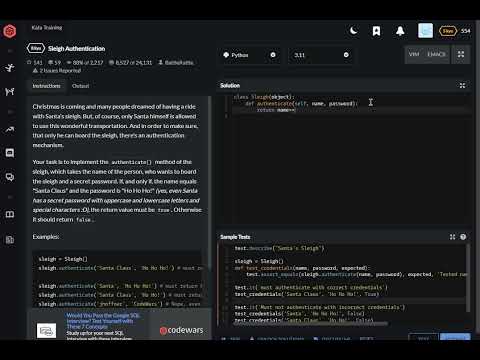Screen dimensions: 480x360
Task: Toggle dark mode with the moon icon
Action: click(x=354, y=31)
